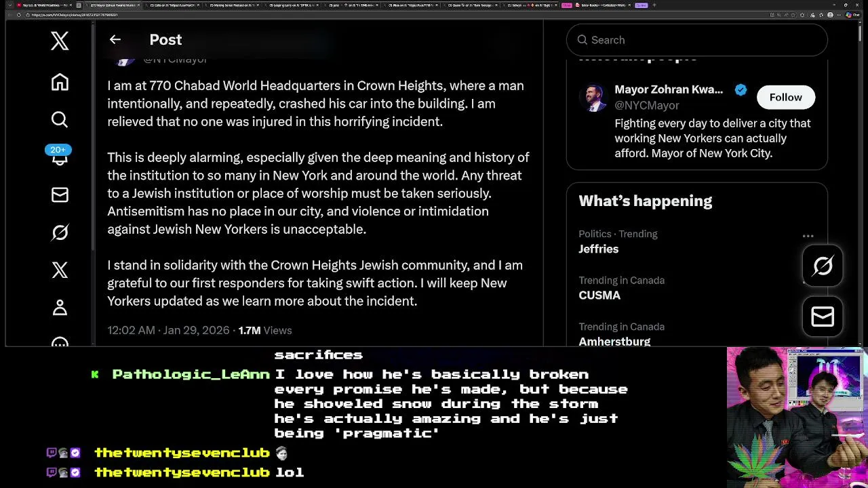Click the Search input field

pyautogui.click(x=696, y=40)
